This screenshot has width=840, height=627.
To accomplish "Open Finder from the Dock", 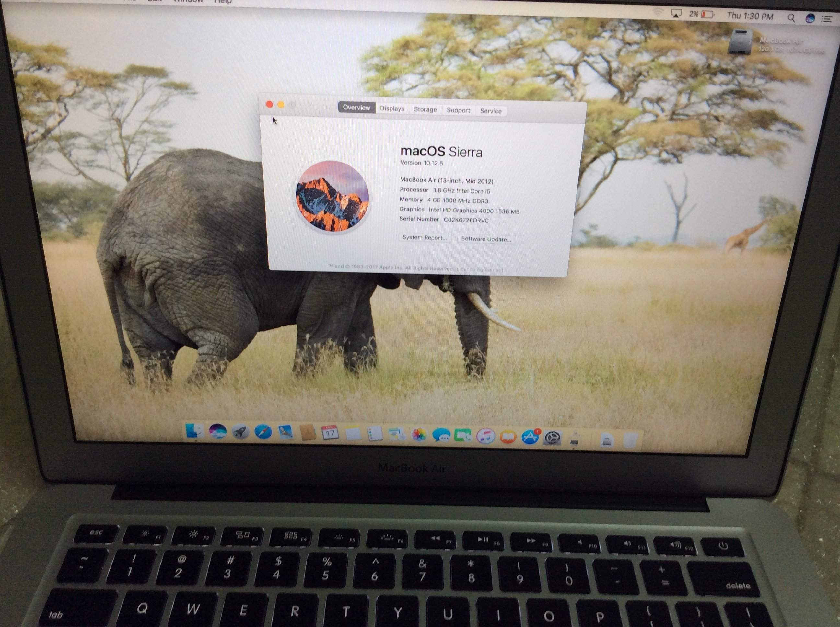I will point(195,431).
